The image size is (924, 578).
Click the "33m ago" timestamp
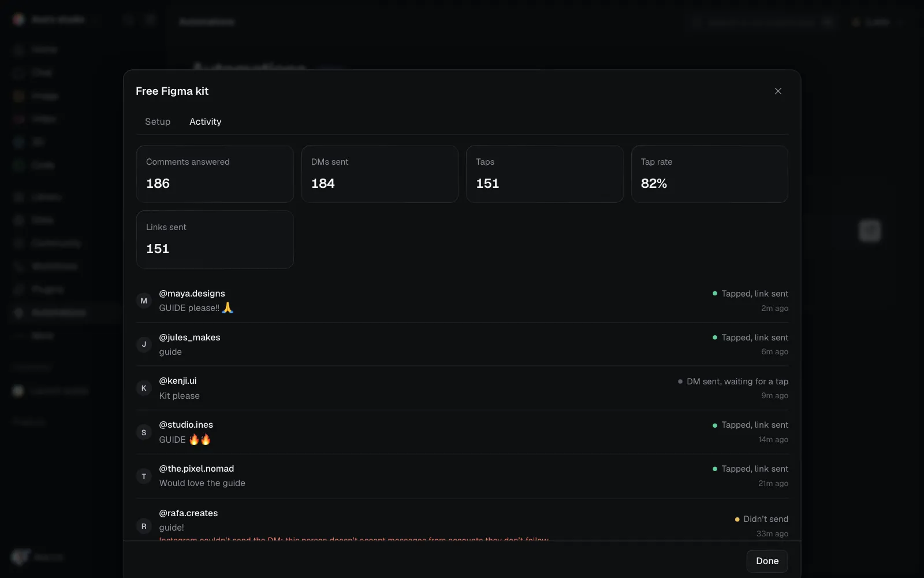pos(772,534)
